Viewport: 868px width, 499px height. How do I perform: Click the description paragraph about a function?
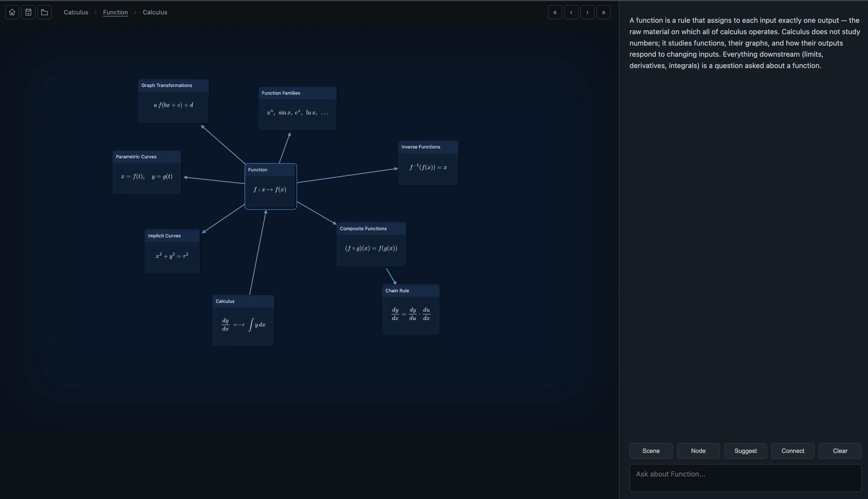[x=744, y=43]
